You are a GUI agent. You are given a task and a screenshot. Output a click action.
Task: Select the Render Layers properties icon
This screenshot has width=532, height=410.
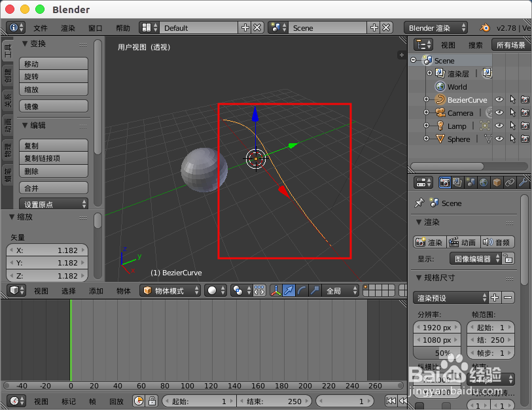(x=457, y=182)
